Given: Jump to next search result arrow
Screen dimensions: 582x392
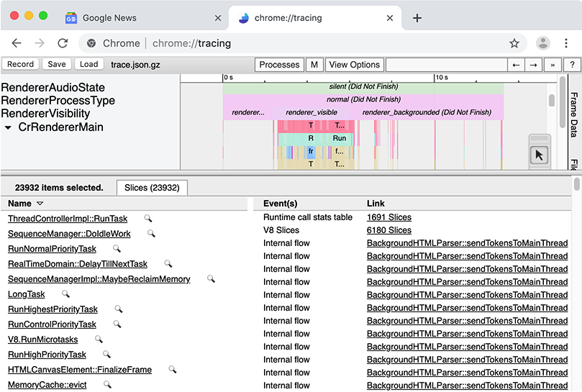Looking at the screenshot, I should (x=533, y=65).
